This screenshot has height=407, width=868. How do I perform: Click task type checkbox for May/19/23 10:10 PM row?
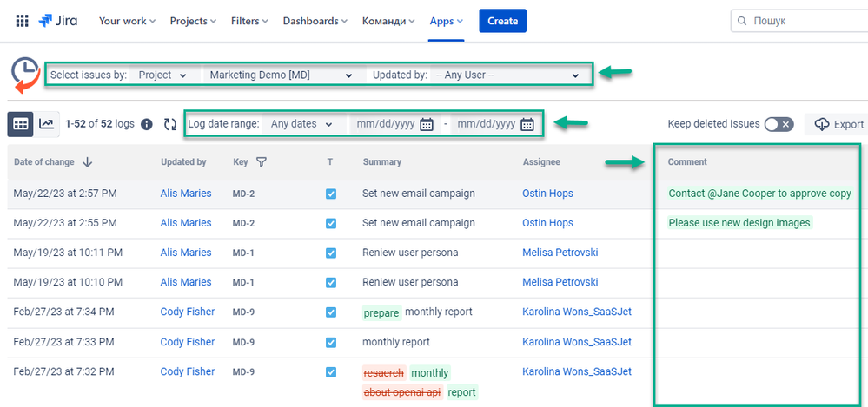(331, 283)
